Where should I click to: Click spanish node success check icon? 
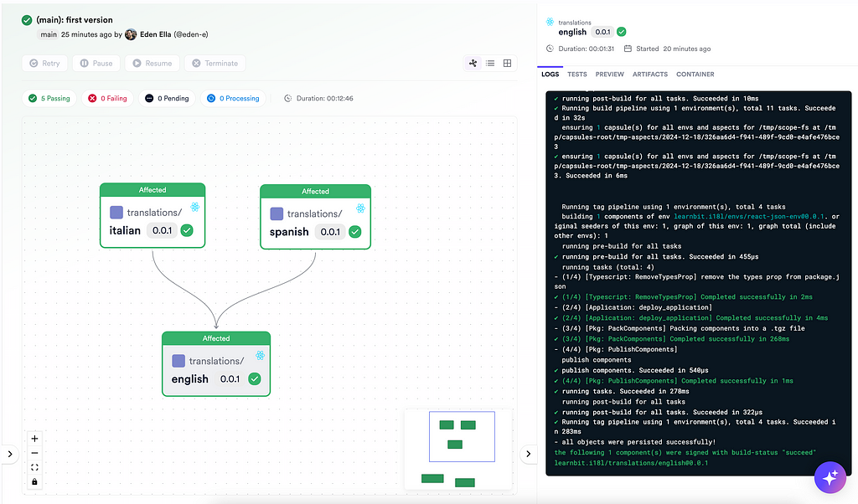point(355,232)
